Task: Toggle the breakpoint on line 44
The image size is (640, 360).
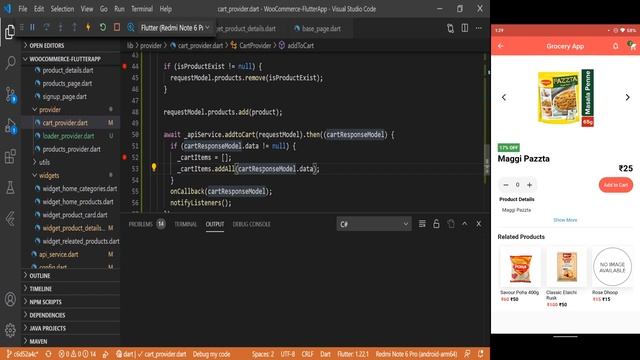Action: coord(124,66)
